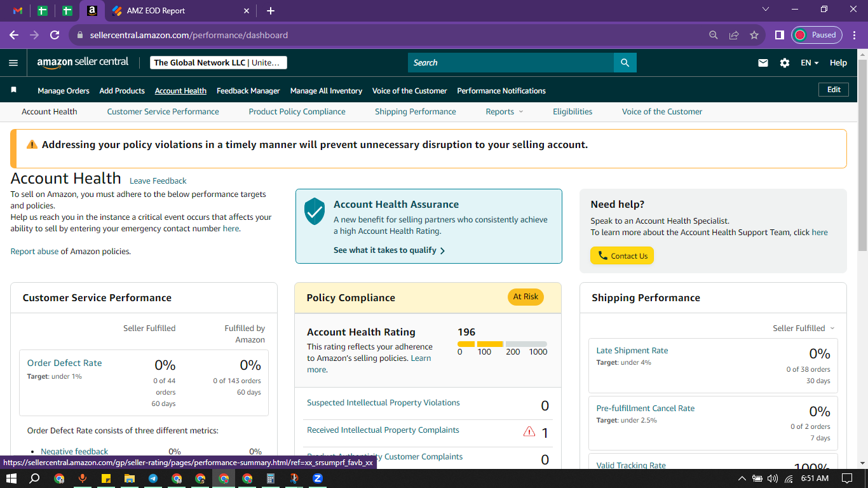Click the Report abuse link

[x=34, y=251]
